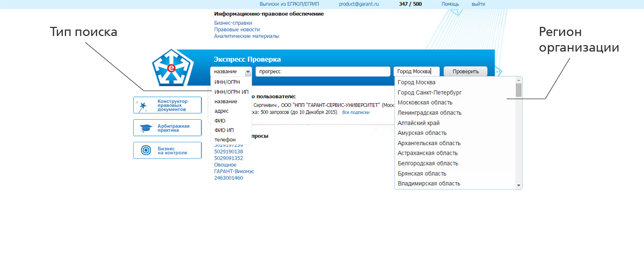Click the magic wand icon in Конструктор правовых документов
The image size is (644, 260).
tap(143, 105)
